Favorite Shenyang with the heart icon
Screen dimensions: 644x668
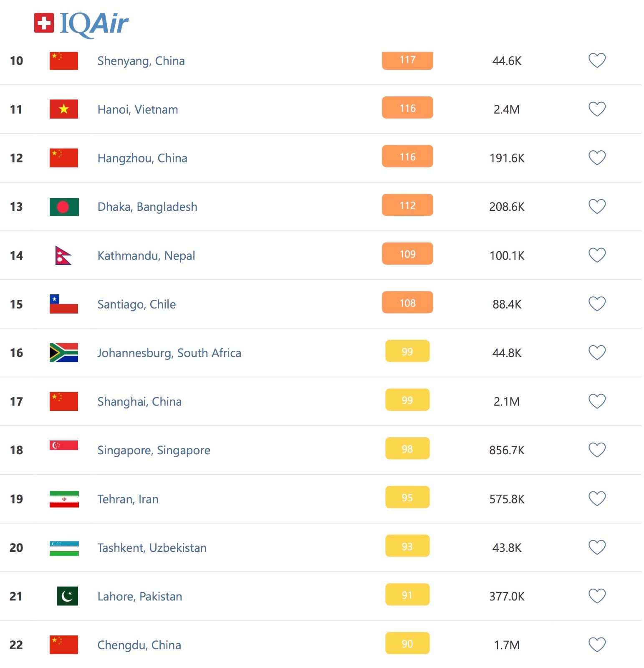(597, 61)
